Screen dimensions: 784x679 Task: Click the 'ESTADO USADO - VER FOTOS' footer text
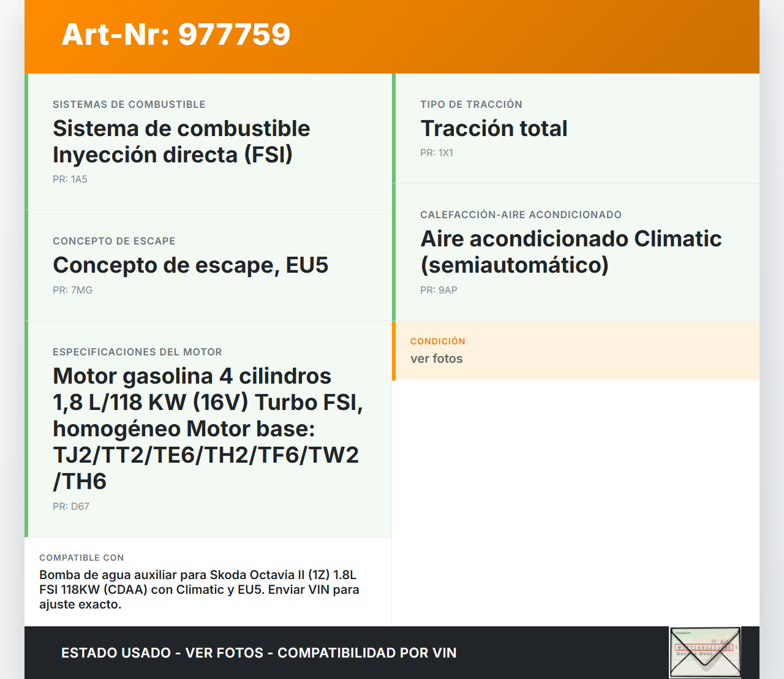(x=258, y=653)
